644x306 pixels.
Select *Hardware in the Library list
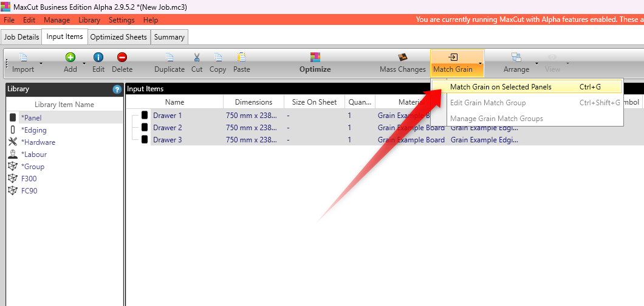(x=38, y=142)
